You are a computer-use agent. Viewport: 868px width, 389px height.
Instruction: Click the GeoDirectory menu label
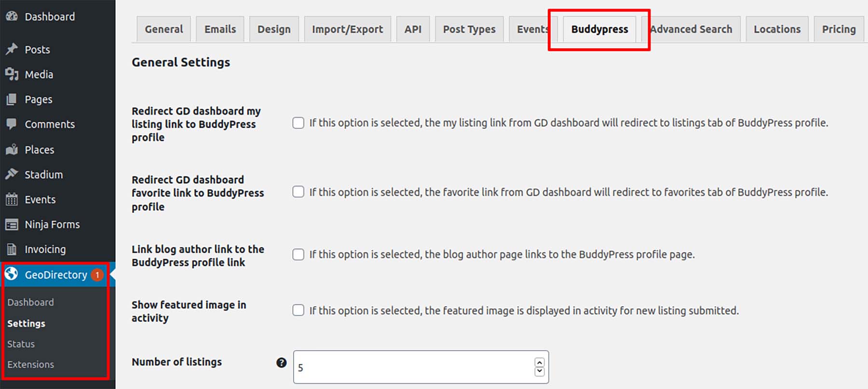pos(56,275)
